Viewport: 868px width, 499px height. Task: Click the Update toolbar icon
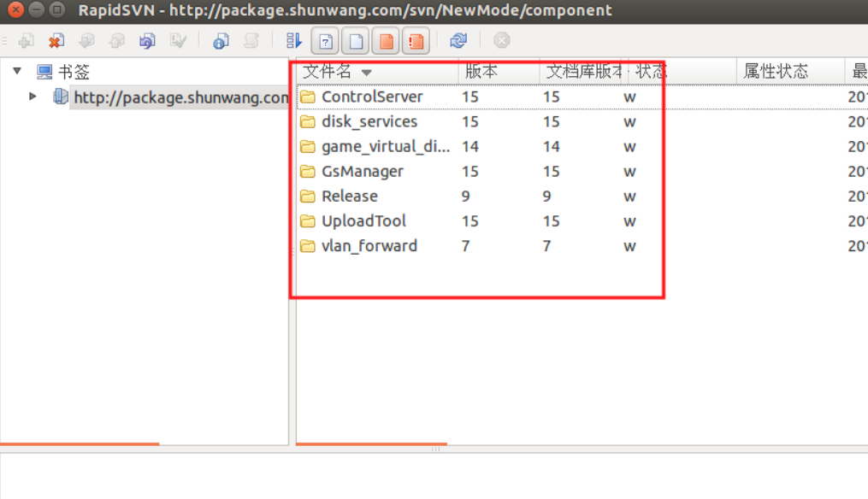(x=86, y=40)
